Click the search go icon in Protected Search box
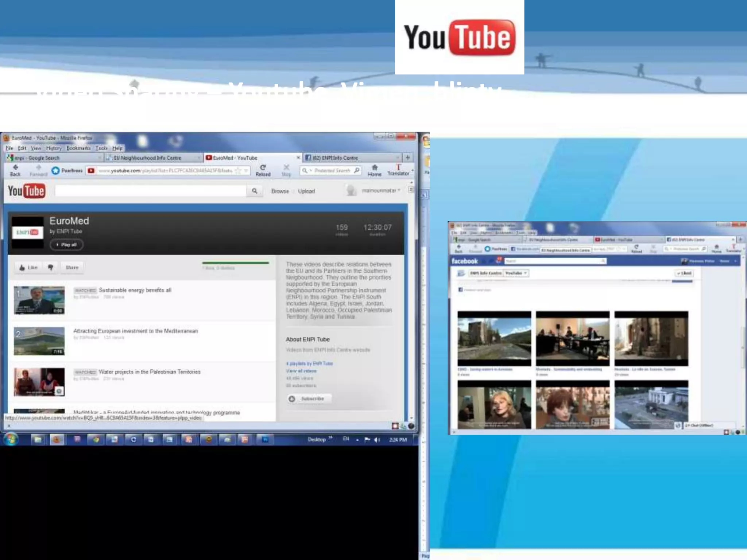Image resolution: width=747 pixels, height=560 pixels. [357, 170]
